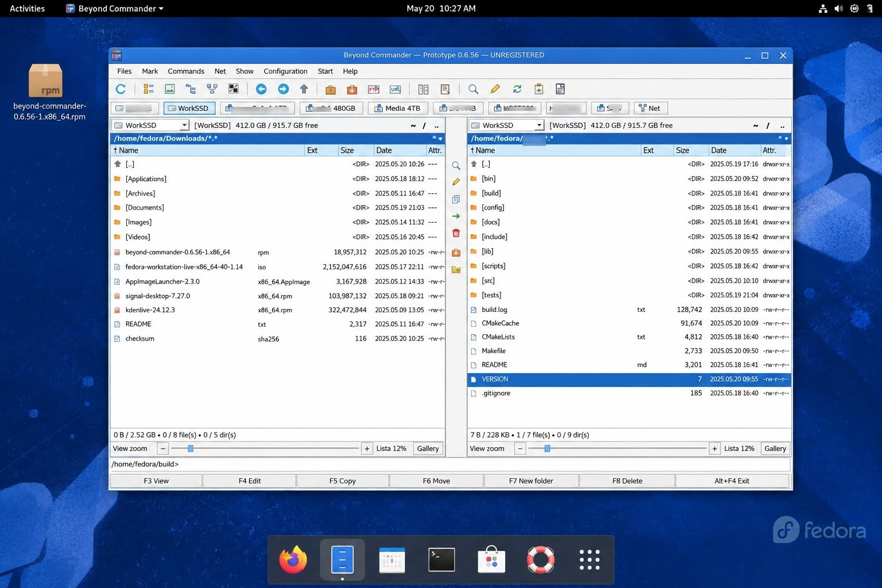Go forward with the blue right arrow
882x588 pixels.
pyautogui.click(x=283, y=89)
